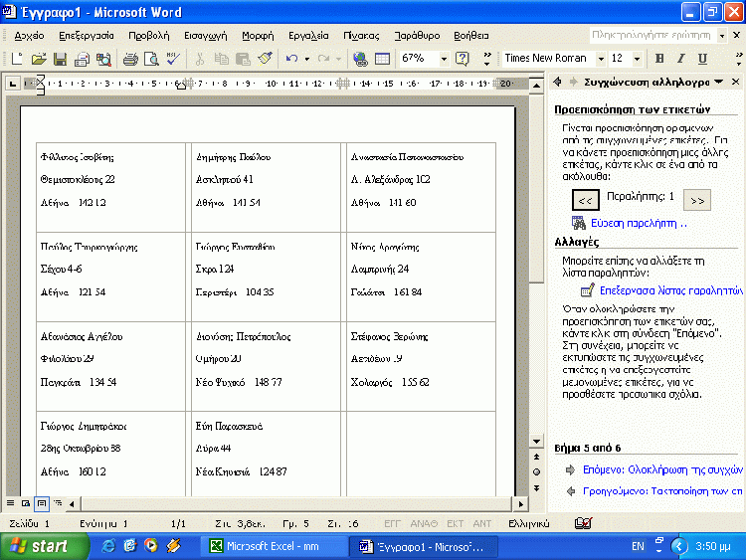746x560 pixels.
Task: Go back in task pane history
Action: [x=557, y=82]
